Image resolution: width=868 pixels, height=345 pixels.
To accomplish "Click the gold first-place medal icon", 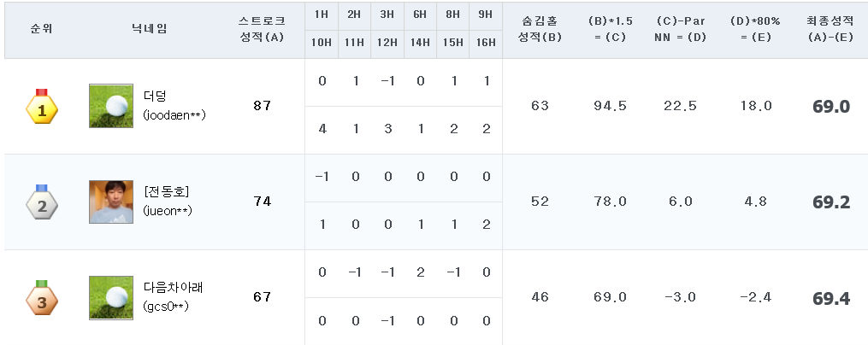I will 41,107.
